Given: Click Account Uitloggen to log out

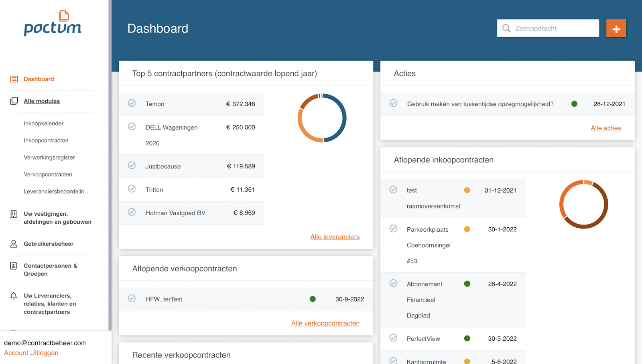Looking at the screenshot, I should click(31, 353).
